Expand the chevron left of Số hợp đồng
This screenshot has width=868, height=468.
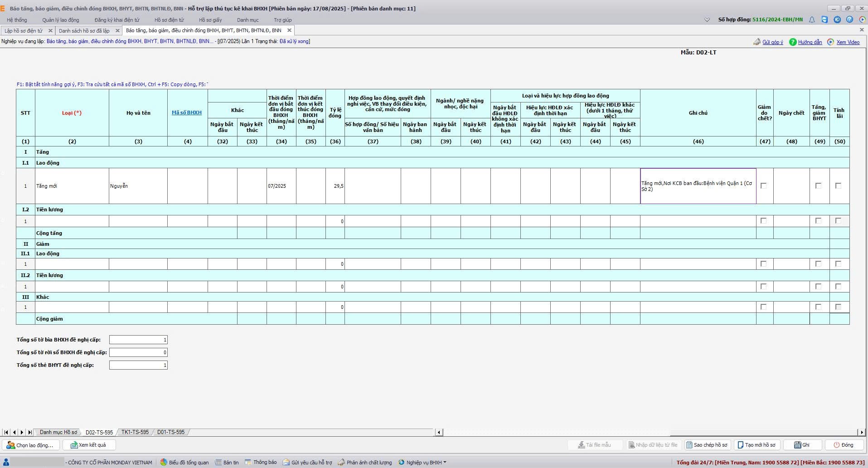(707, 19)
